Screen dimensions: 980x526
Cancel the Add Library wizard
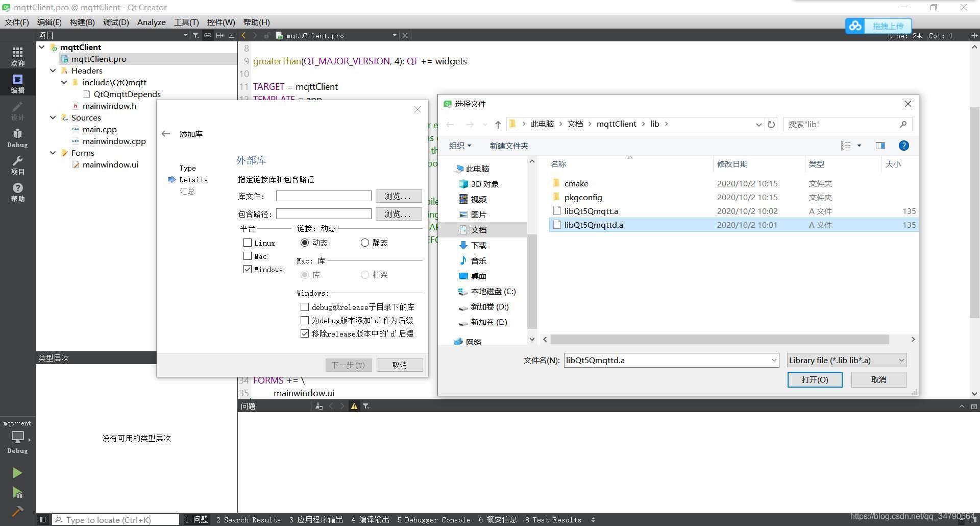(400, 365)
